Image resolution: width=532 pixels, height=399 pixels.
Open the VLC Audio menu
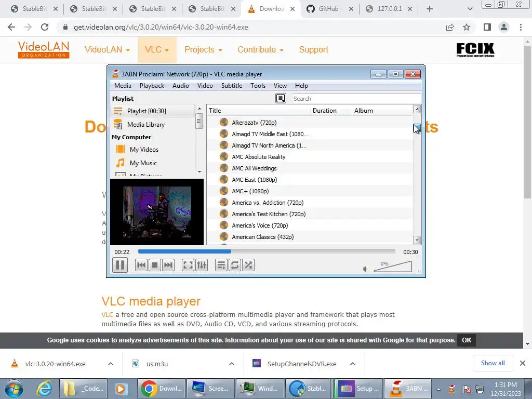[180, 86]
